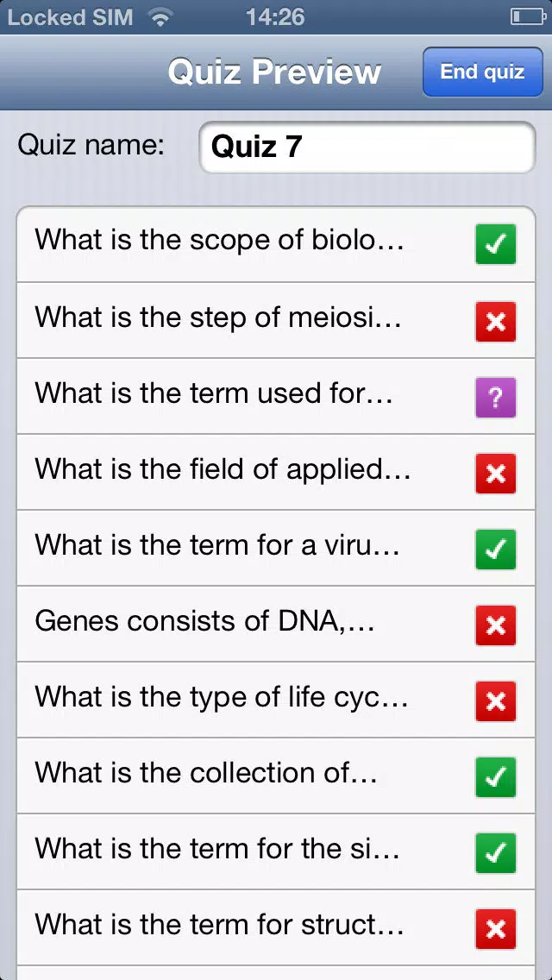
Task: Edit the Quiz 7 name field
Action: tap(367, 147)
